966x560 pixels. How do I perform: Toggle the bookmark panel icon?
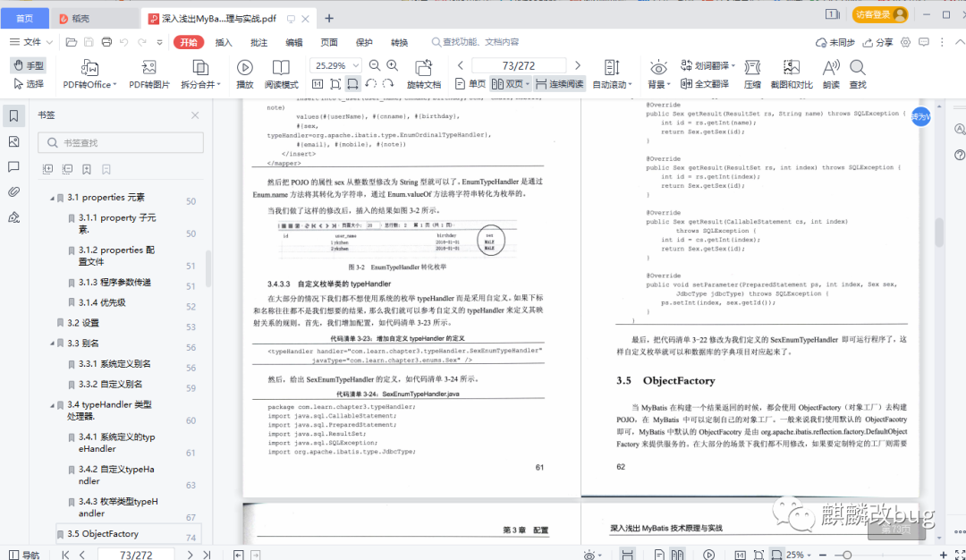[13, 115]
